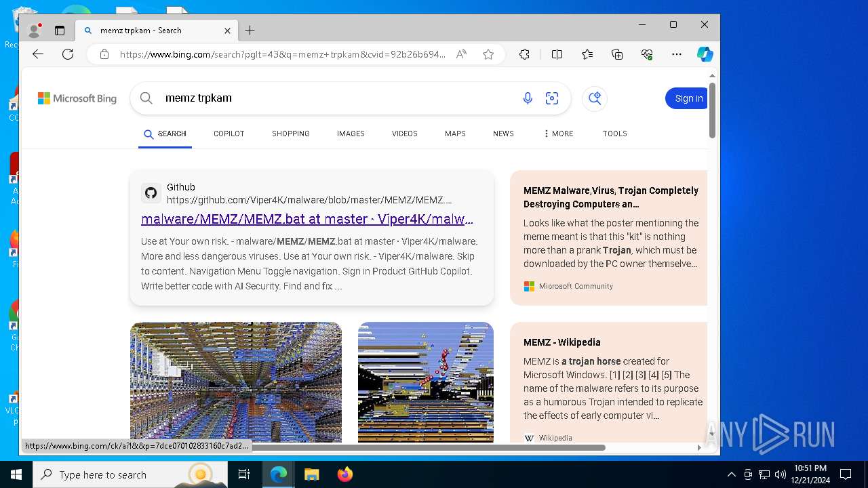This screenshot has width=868, height=488.
Task: Switch to the VIDEOS tab
Action: pos(405,134)
